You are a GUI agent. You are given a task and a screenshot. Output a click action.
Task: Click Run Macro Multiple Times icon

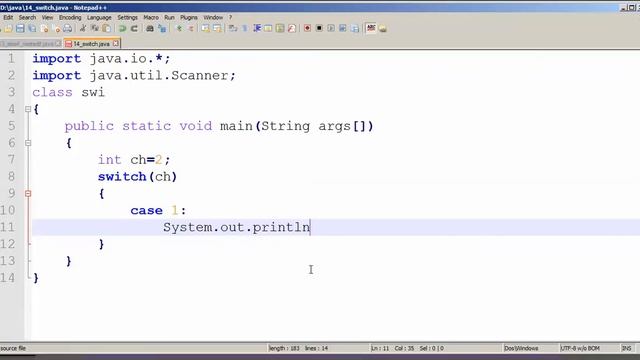coord(343,28)
